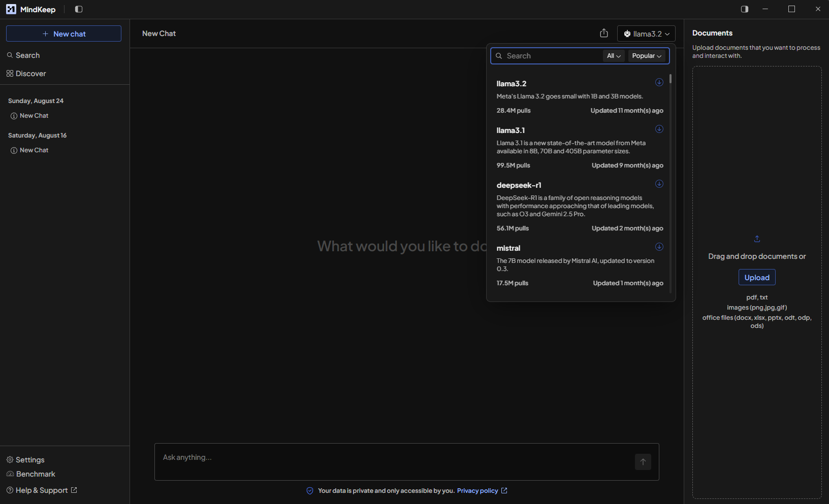Click the 17.5M pulls text
This screenshot has height=504, width=829.
513,283
